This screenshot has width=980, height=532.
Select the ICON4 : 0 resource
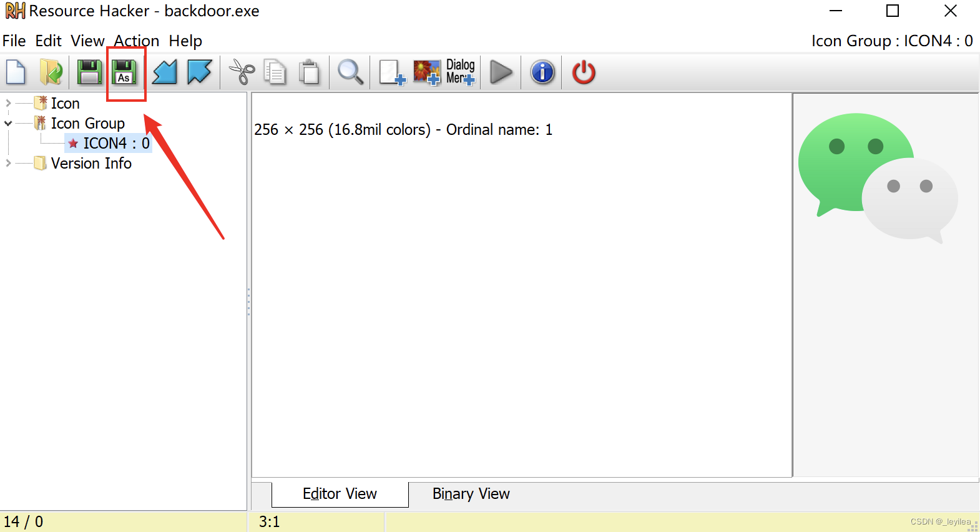point(109,143)
